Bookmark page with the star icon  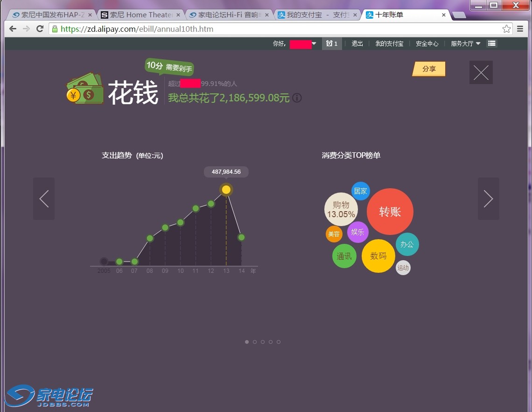[506, 29]
